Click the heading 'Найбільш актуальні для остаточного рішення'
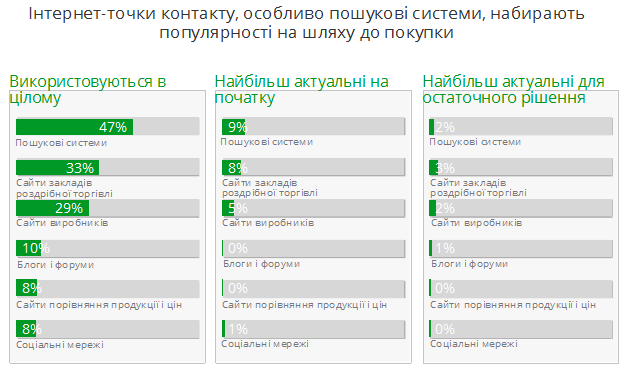This screenshot has height=374, width=624. (513, 90)
